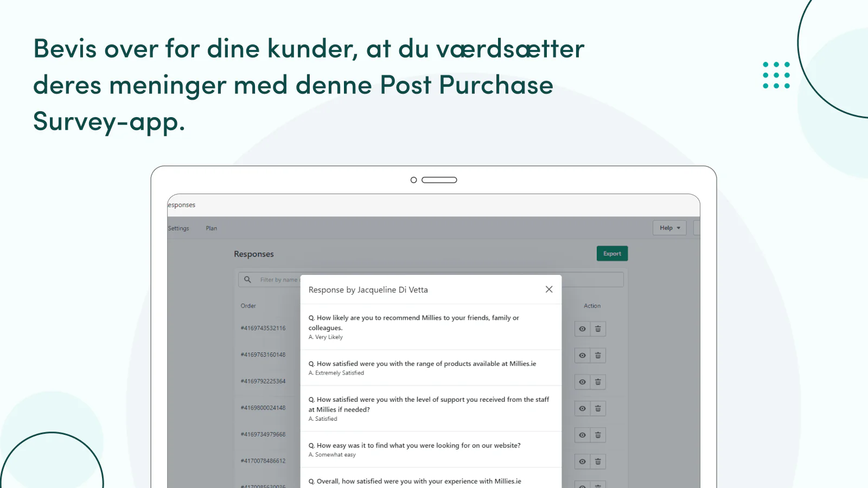Click the question about level of support
This screenshot has height=488, width=868.
click(429, 404)
